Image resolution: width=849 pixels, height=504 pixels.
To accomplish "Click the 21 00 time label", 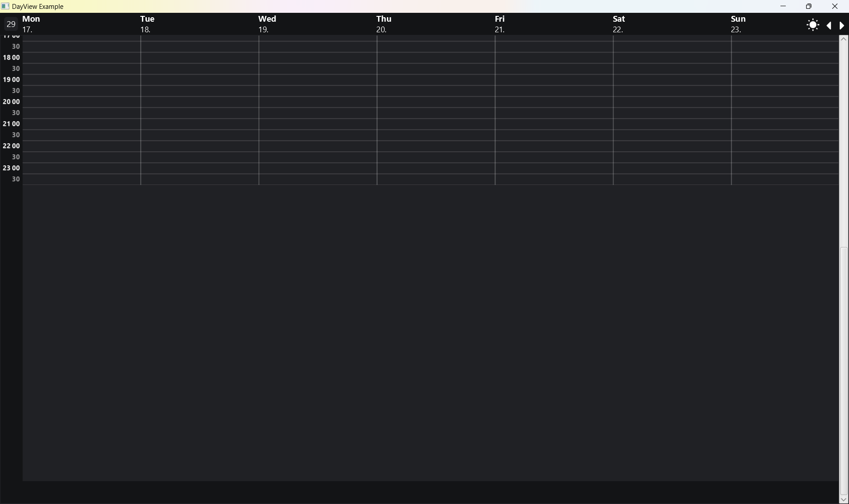I will (x=11, y=124).
